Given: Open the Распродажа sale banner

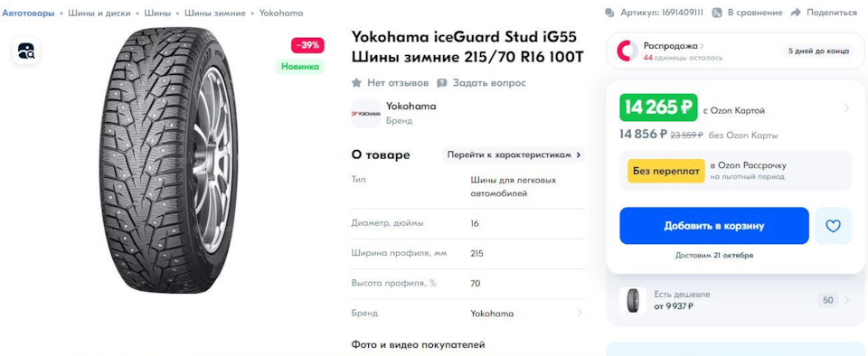Looking at the screenshot, I should pos(736,51).
